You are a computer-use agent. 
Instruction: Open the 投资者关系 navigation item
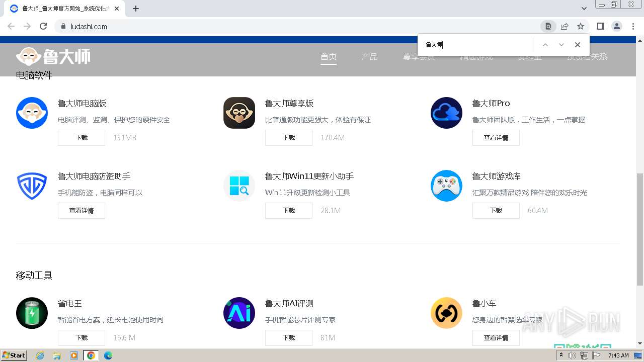(x=587, y=57)
